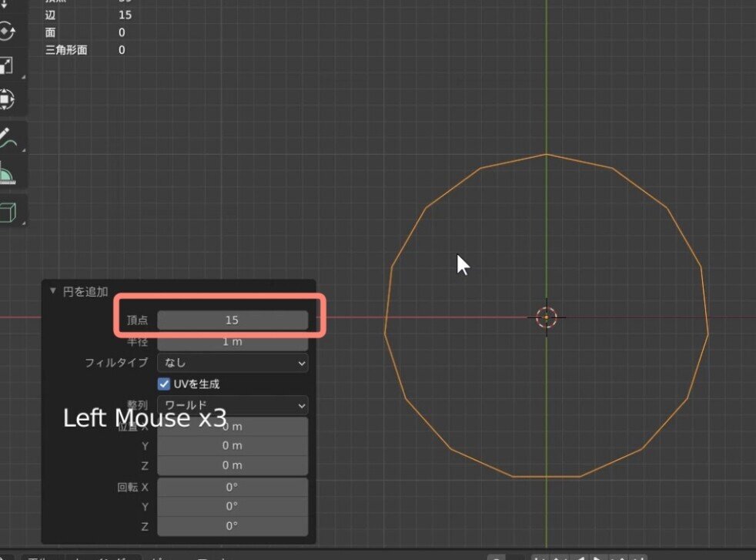Click the 位置 X field

232,427
